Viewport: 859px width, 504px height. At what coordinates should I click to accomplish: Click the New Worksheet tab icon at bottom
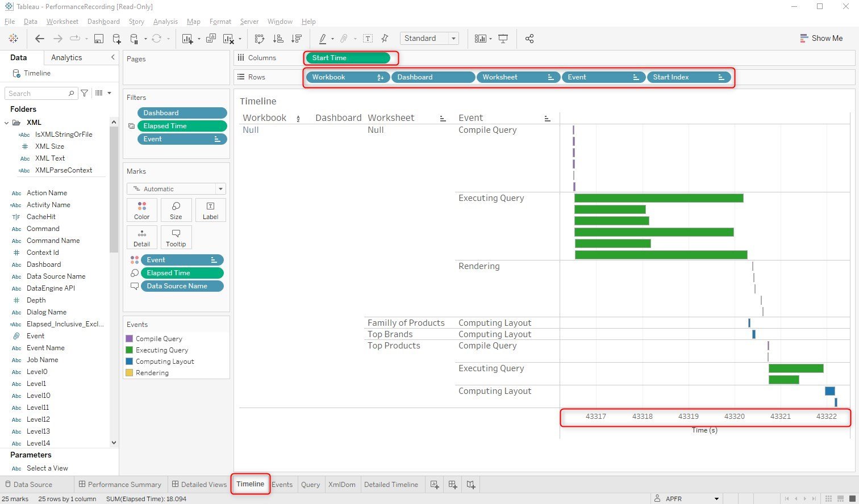(x=435, y=485)
